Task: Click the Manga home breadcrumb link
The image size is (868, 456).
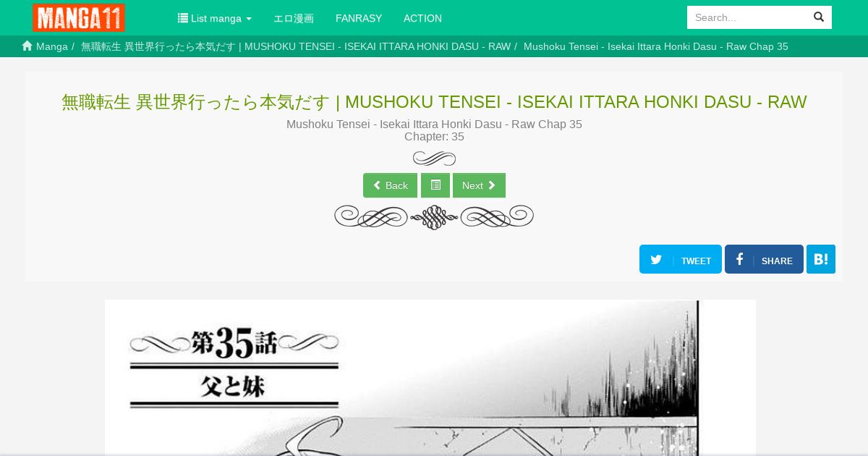Action: coord(45,46)
